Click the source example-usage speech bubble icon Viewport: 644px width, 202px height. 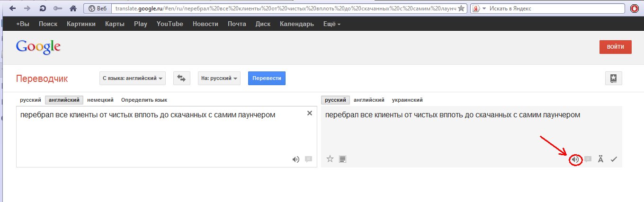(309, 159)
